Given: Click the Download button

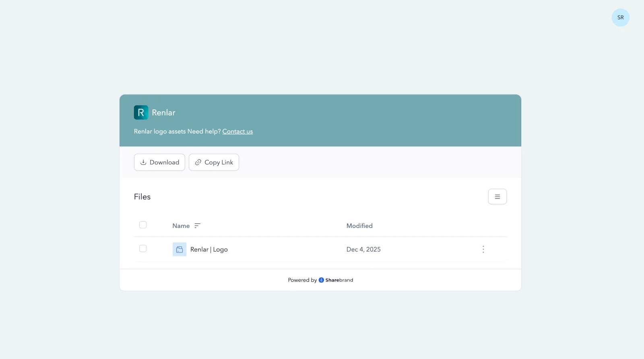Looking at the screenshot, I should [x=159, y=162].
